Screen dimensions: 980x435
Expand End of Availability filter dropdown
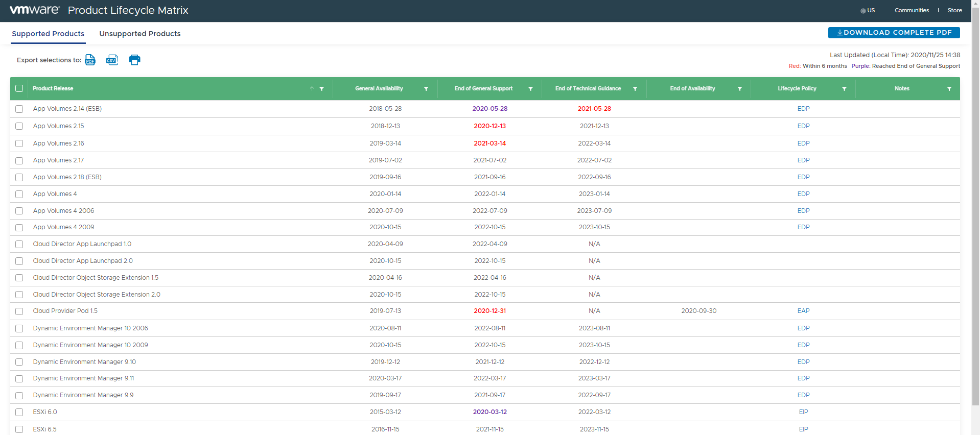tap(739, 89)
